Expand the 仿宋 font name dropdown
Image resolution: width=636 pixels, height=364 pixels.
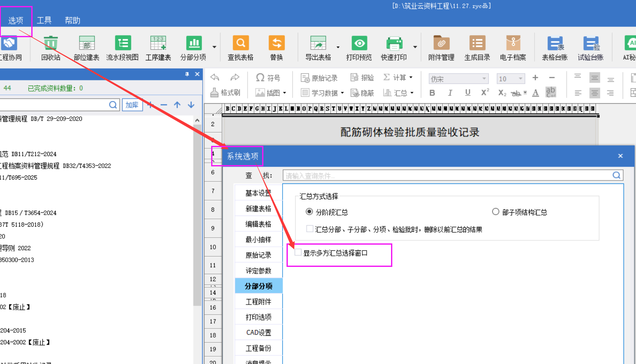coord(484,79)
